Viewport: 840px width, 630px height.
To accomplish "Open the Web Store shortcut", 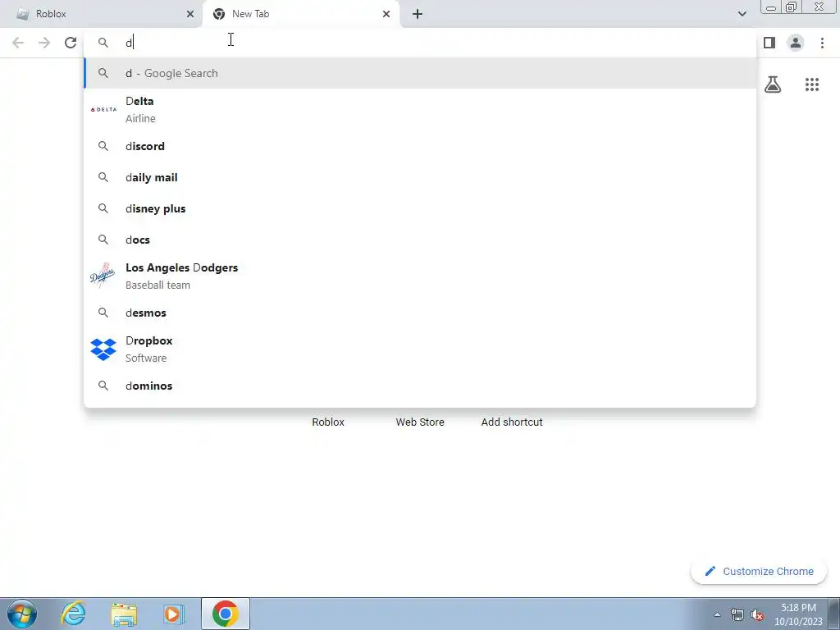I will pos(420,422).
